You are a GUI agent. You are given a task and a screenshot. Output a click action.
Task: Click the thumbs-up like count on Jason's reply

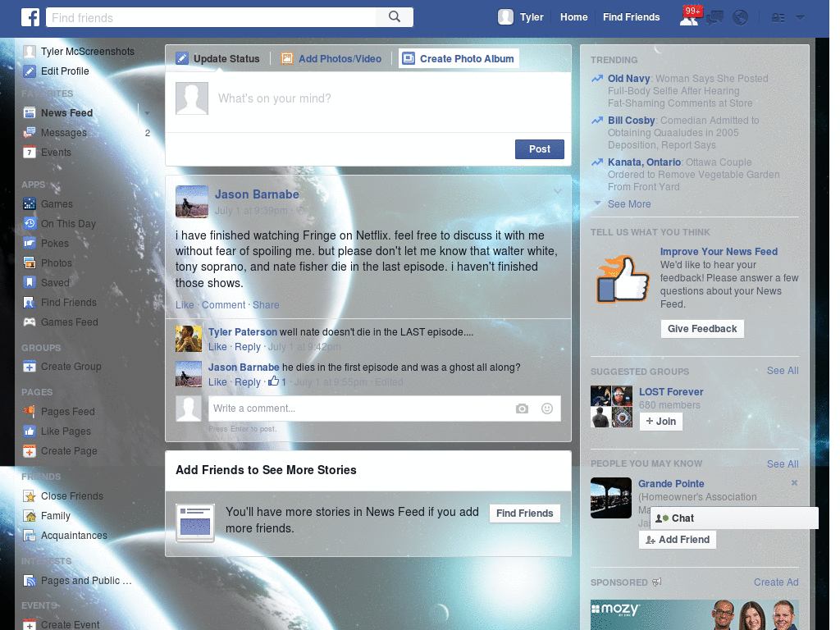coord(277,382)
